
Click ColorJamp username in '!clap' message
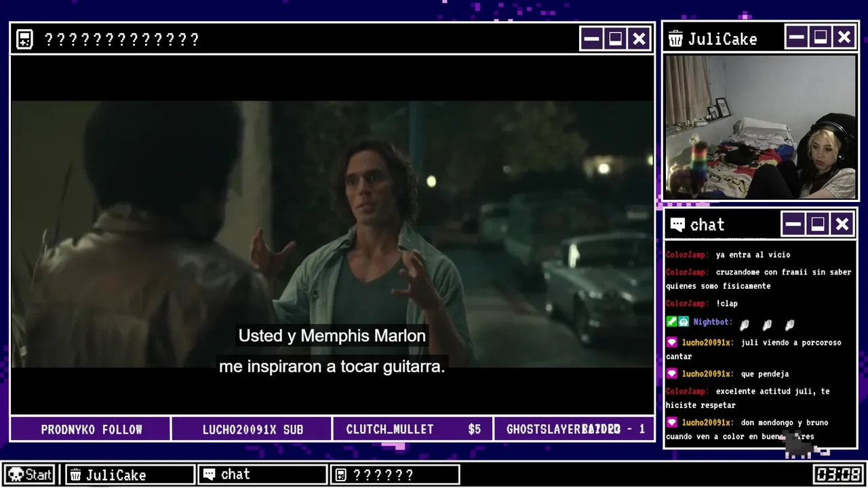pos(688,304)
